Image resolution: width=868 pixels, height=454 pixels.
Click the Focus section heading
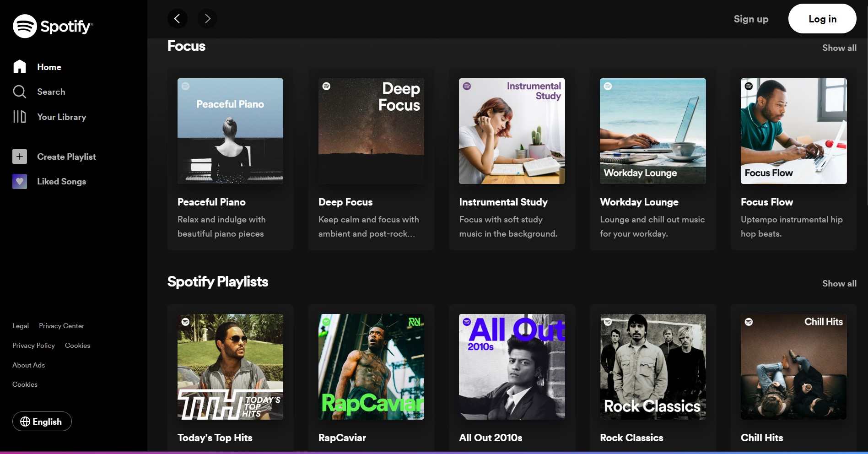(186, 46)
